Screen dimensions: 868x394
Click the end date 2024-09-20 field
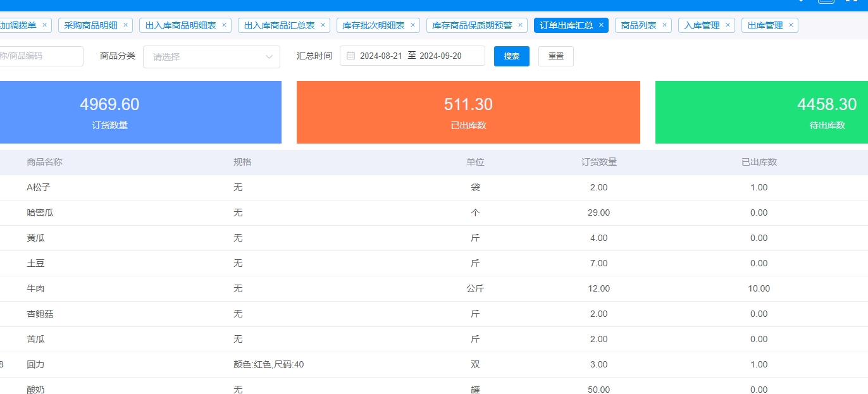pyautogui.click(x=440, y=56)
